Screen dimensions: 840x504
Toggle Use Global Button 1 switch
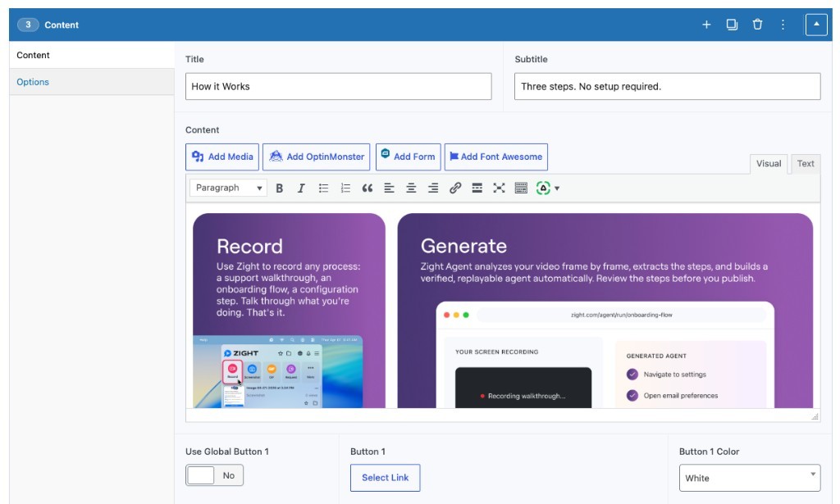click(x=214, y=475)
